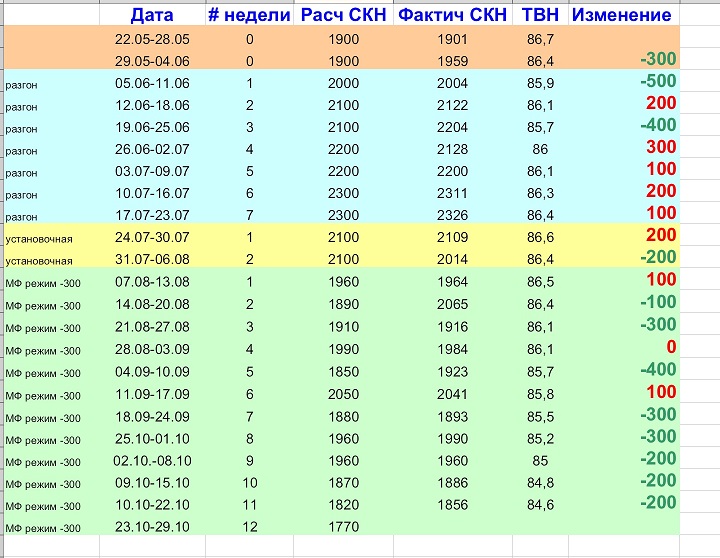This screenshot has width=720, height=558.
Task: Select cell with value 1916
Action: click(x=453, y=327)
